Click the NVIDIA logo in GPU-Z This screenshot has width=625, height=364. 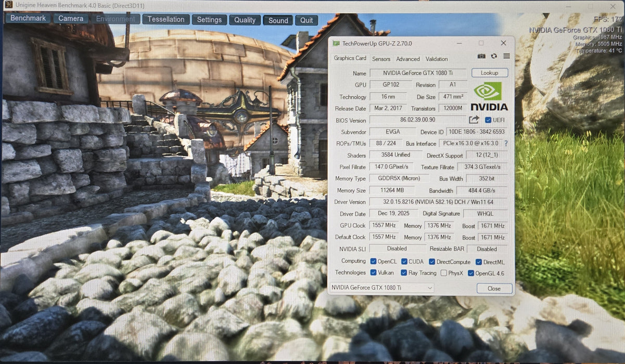(x=489, y=96)
